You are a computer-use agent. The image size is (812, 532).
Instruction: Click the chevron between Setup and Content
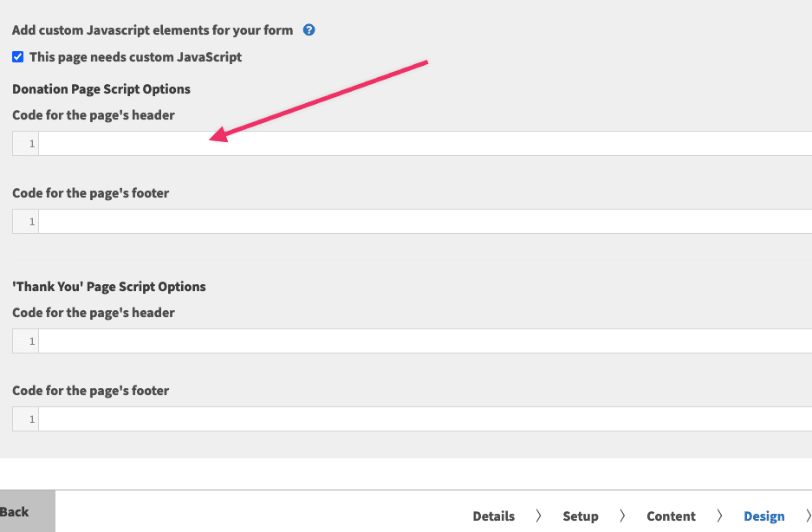(x=622, y=516)
